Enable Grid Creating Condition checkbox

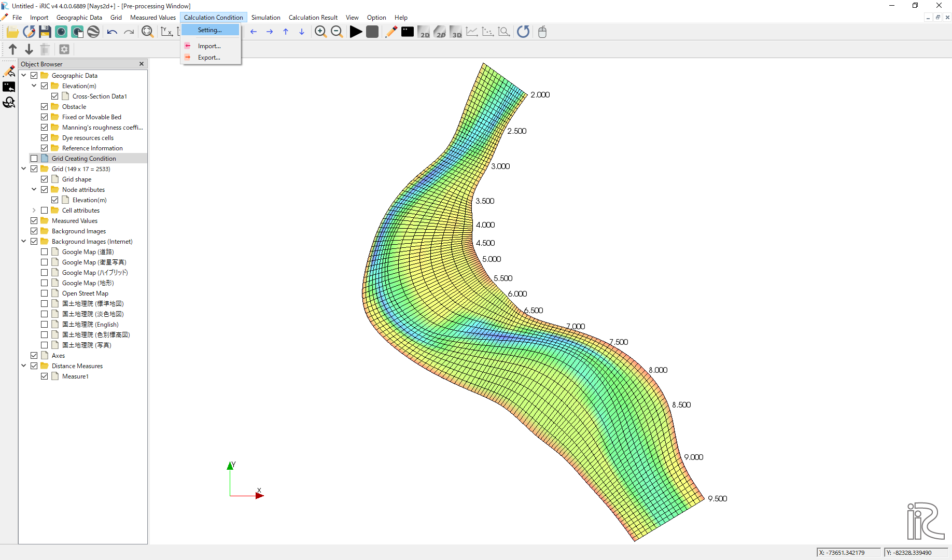coord(34,159)
